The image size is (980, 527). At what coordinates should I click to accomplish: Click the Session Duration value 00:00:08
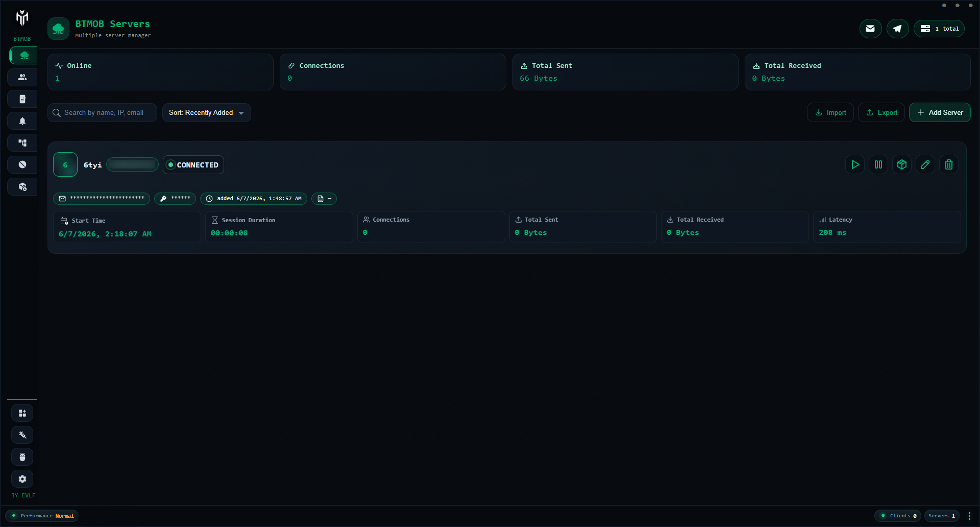229,233
